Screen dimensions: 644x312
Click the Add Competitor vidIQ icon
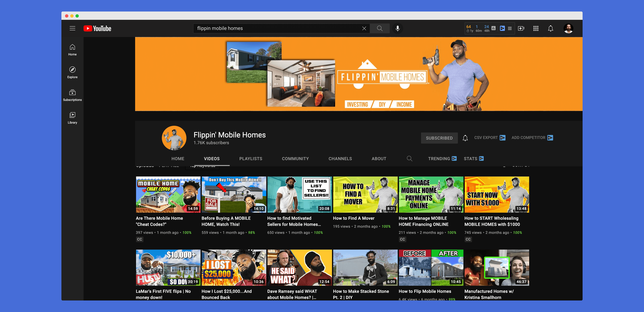pyautogui.click(x=550, y=138)
